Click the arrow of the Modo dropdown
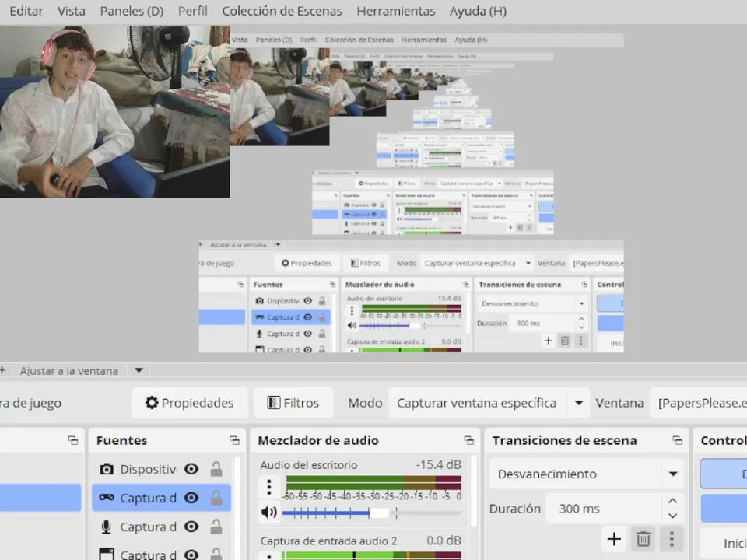The width and height of the screenshot is (747, 560). (579, 403)
